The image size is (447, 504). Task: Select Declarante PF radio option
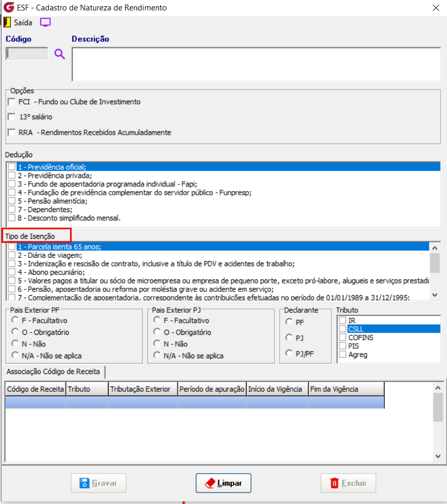[x=289, y=322]
